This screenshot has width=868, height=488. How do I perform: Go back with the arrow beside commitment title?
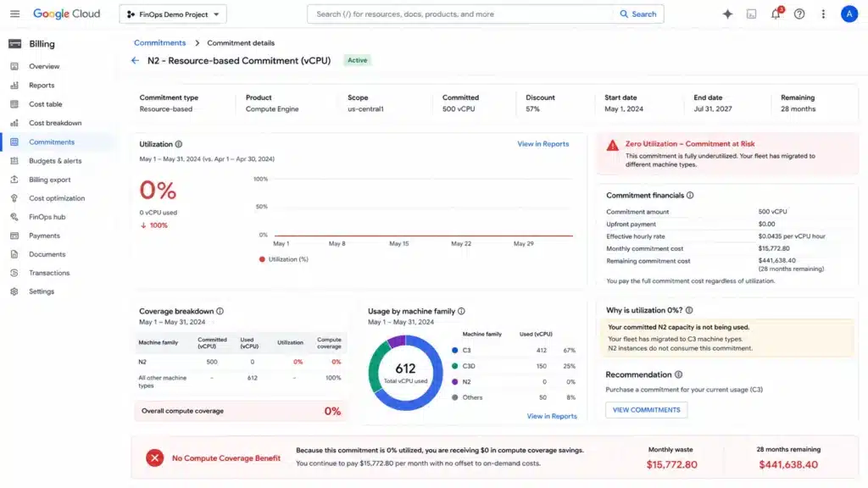click(135, 60)
